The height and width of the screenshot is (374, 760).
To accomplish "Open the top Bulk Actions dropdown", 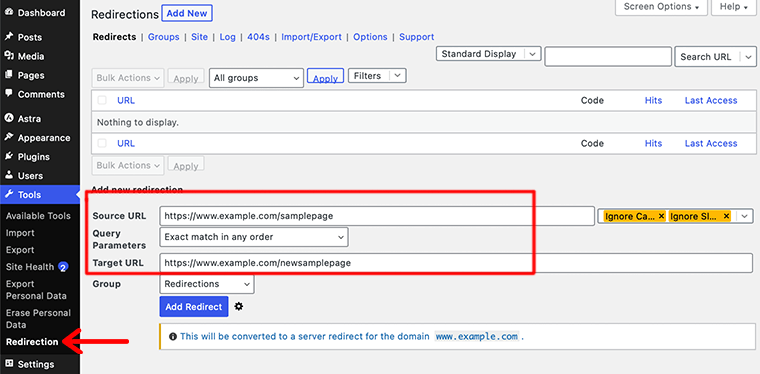I will (x=128, y=78).
